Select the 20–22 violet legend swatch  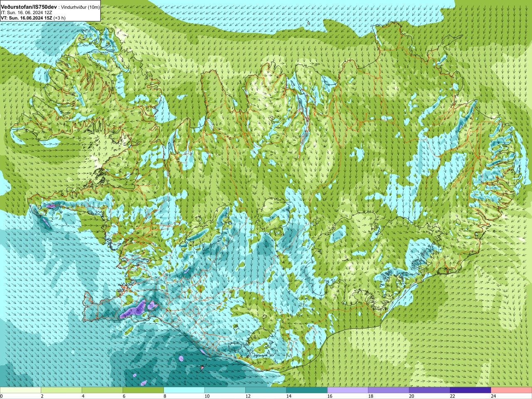(x=430, y=390)
